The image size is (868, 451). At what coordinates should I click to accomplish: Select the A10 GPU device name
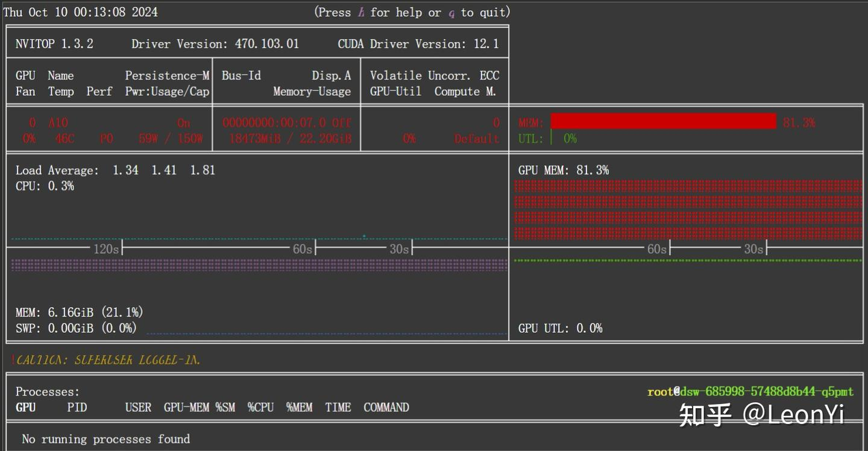pos(58,122)
